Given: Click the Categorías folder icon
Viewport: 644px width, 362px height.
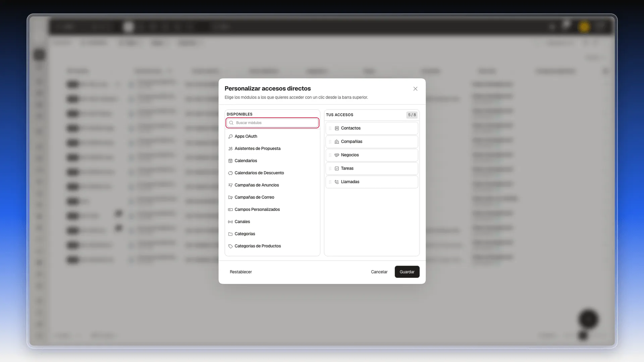Looking at the screenshot, I should [x=230, y=234].
